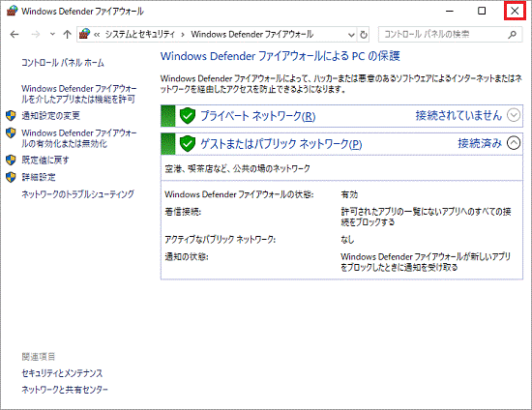Click 着信接続: label

pos(183,212)
